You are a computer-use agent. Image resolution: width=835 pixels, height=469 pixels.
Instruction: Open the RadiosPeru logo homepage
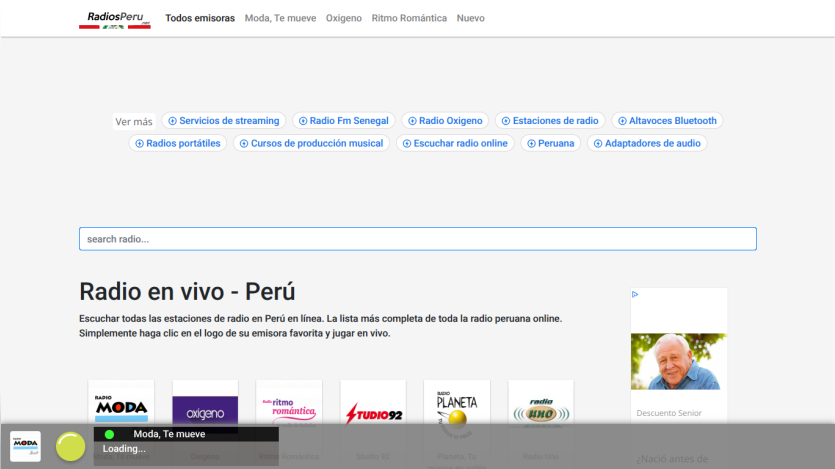[114, 20]
